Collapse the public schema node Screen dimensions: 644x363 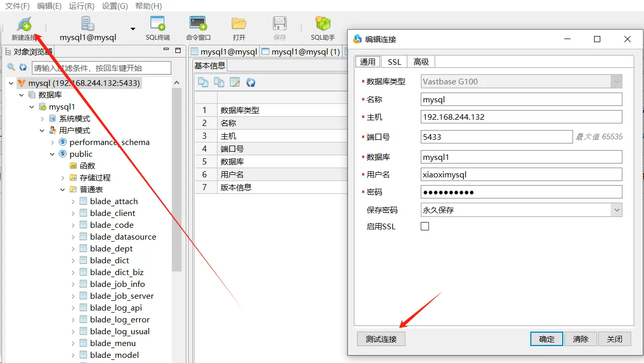52,154
